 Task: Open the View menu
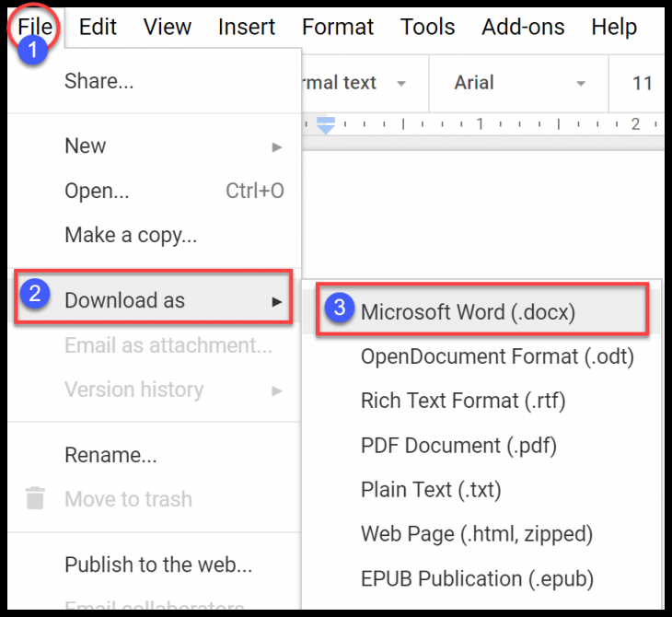167,27
